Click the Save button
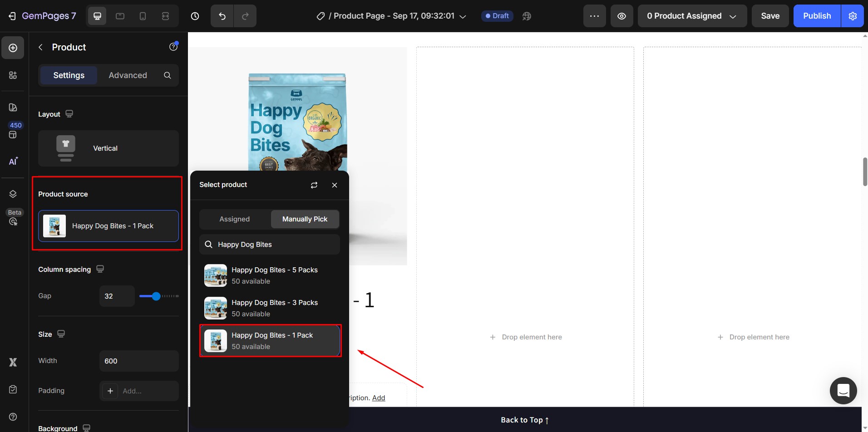The width and height of the screenshot is (868, 432). (x=770, y=16)
